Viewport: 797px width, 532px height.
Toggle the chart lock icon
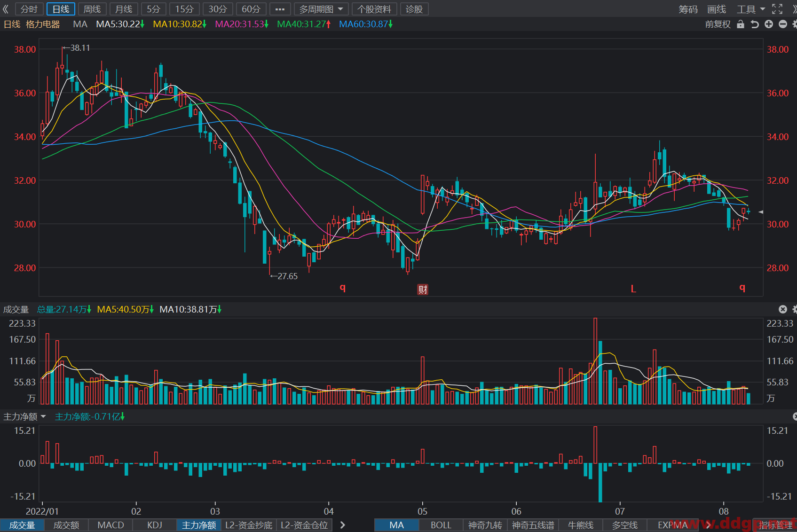(x=741, y=24)
